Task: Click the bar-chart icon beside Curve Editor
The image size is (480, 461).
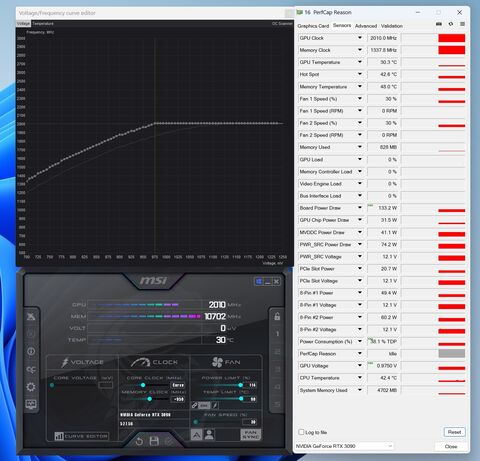Action: [59, 436]
